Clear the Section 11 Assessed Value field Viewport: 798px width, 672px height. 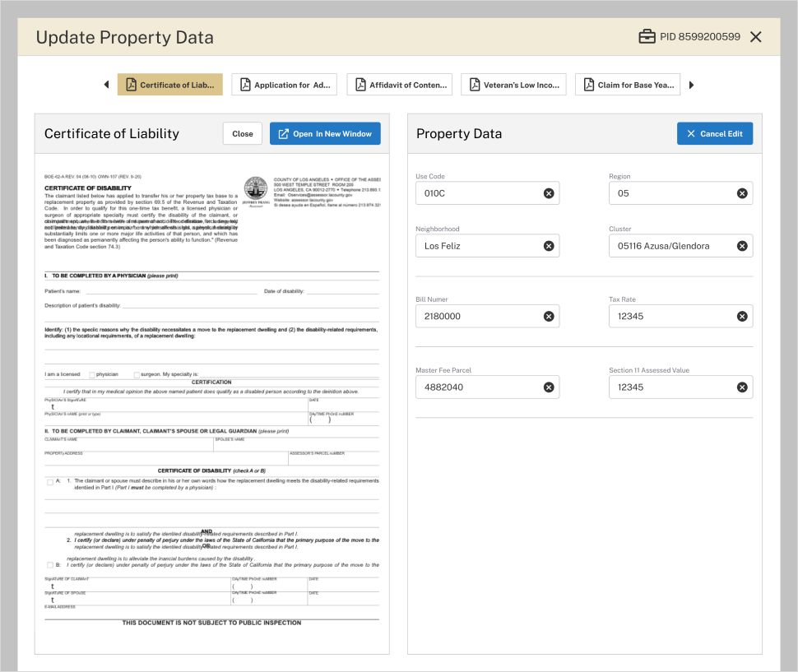(x=741, y=387)
